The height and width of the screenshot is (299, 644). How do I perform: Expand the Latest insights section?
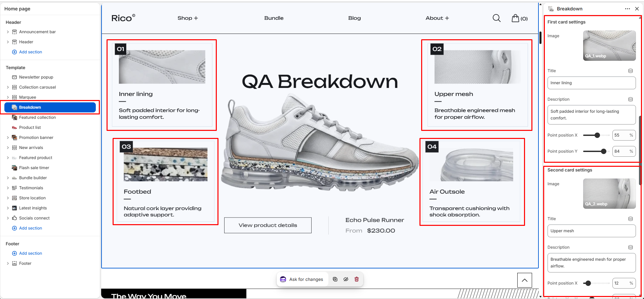tap(8, 208)
